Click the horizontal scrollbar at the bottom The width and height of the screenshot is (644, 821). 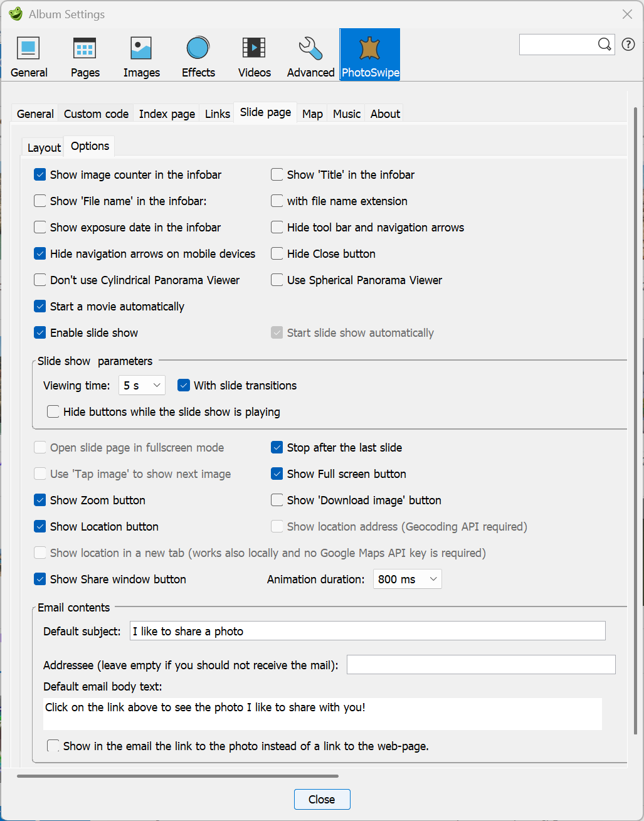coord(177,776)
